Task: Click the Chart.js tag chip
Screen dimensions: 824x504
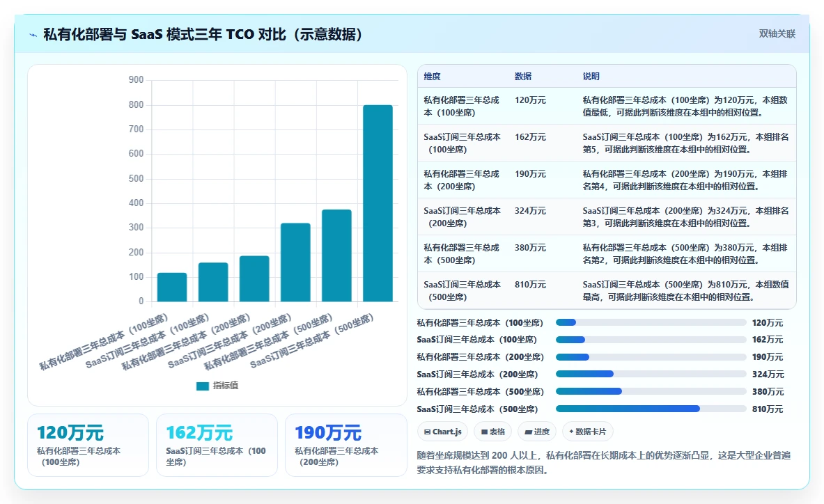Action: click(443, 432)
